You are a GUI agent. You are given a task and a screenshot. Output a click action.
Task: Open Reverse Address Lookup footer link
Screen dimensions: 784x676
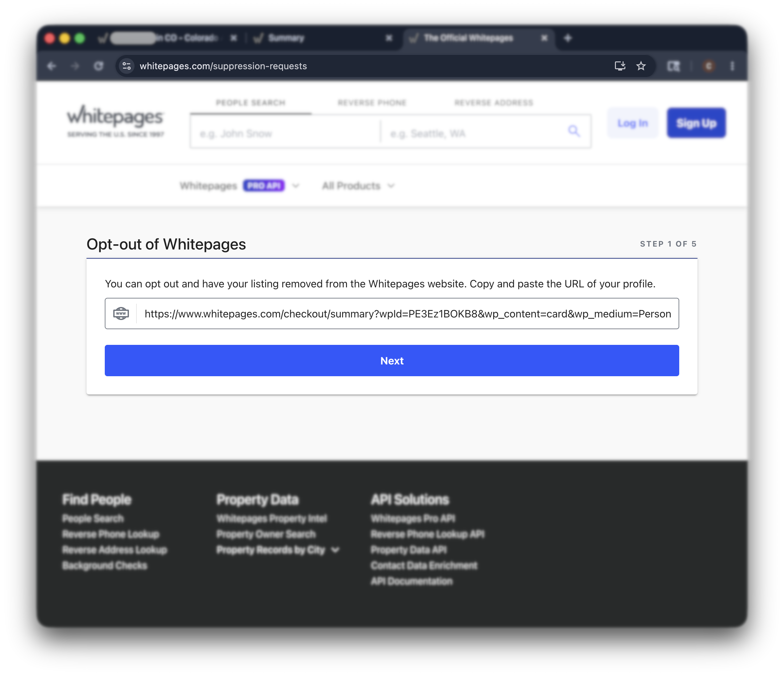tap(115, 550)
